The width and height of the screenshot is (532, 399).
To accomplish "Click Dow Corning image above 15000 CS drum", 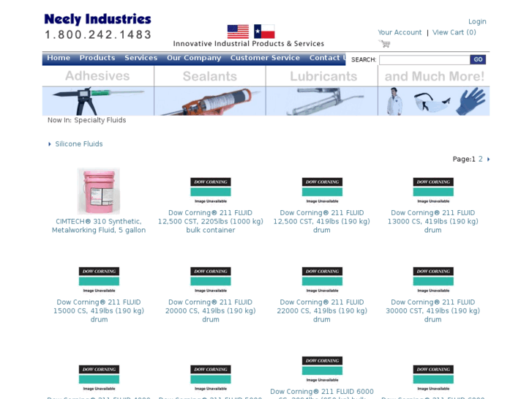I will (99, 280).
